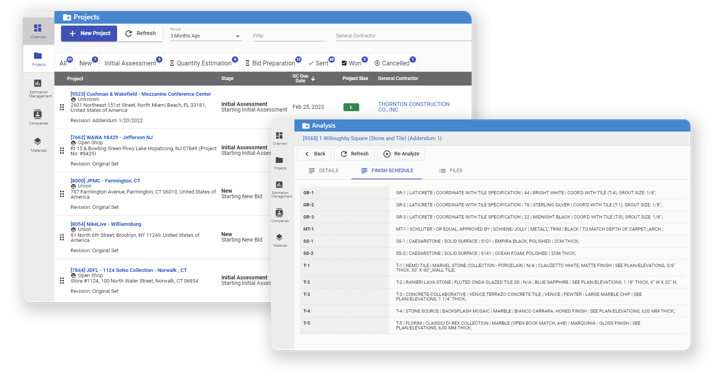
Task: Switch to the Bid Preparation tab
Action: [273, 63]
